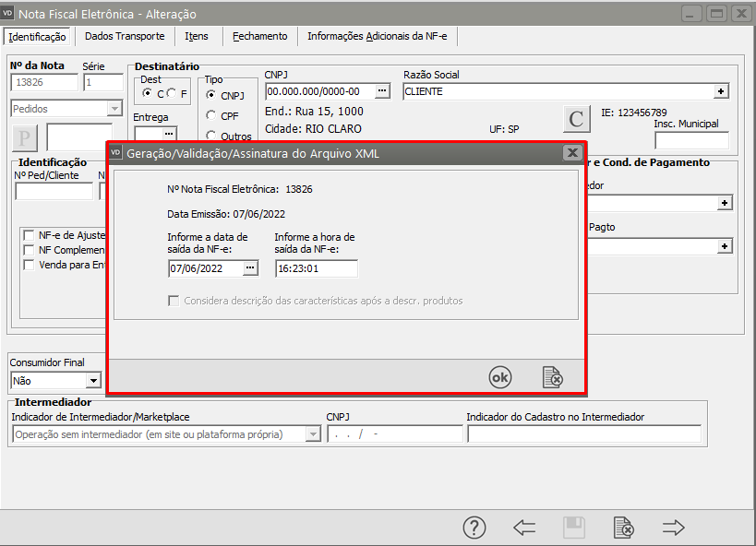Select the CPF radio button
Screen dimensions: 756x546
(211, 115)
